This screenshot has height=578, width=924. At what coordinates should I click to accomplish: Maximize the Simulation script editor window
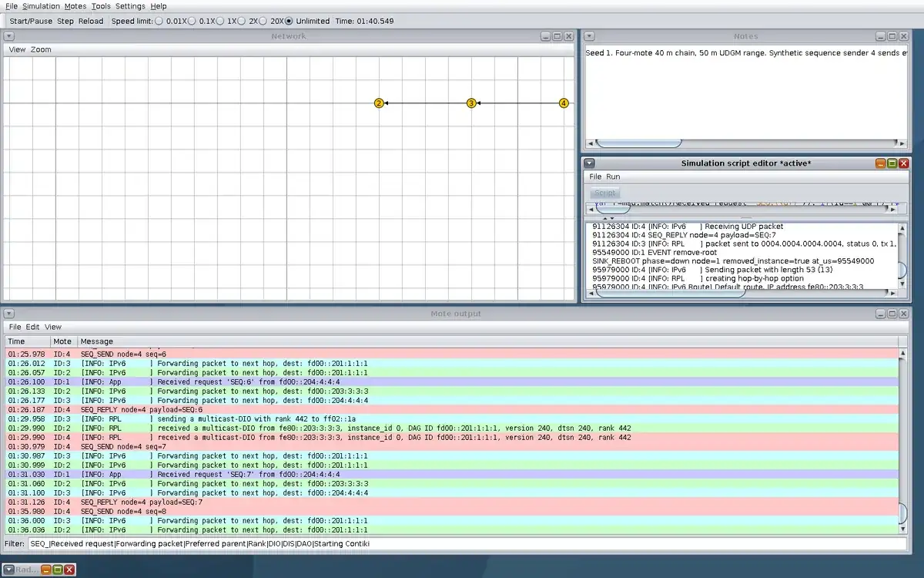(x=892, y=163)
